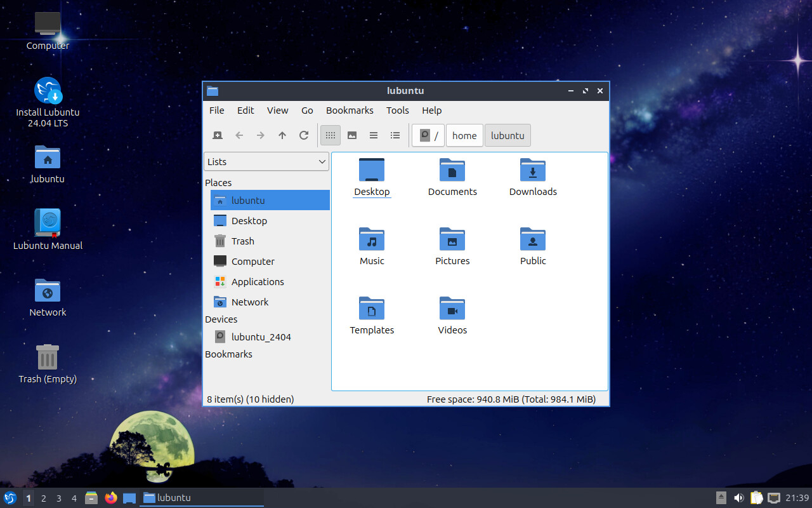Select Computer in Places sidebar

tap(270, 261)
